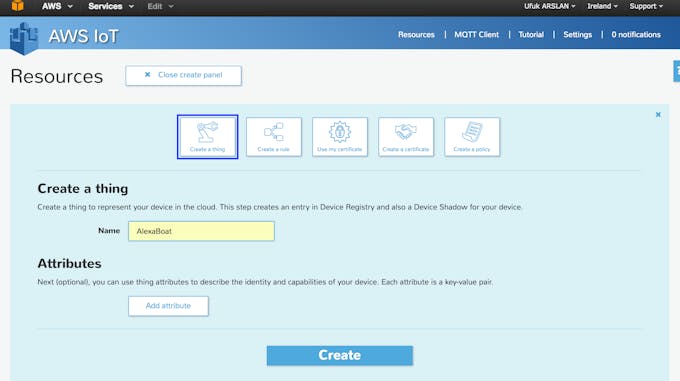Open the help tab at right edge

pos(677,71)
